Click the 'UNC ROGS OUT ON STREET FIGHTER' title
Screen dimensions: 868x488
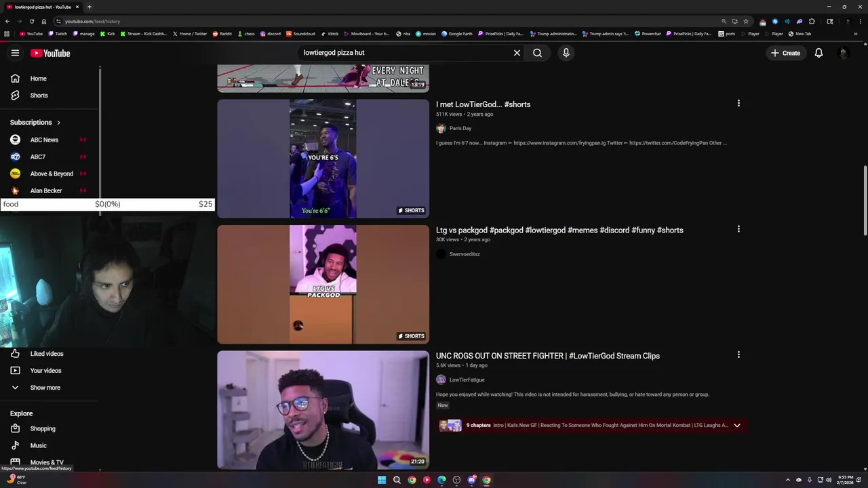click(548, 356)
